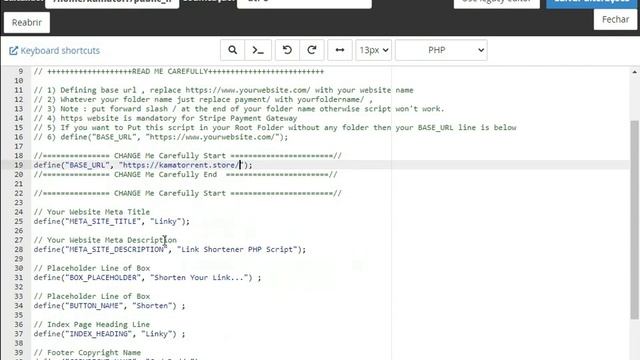Click line 15 "Root Folder" comment
The height and width of the screenshot is (360, 640).
tap(275, 128)
